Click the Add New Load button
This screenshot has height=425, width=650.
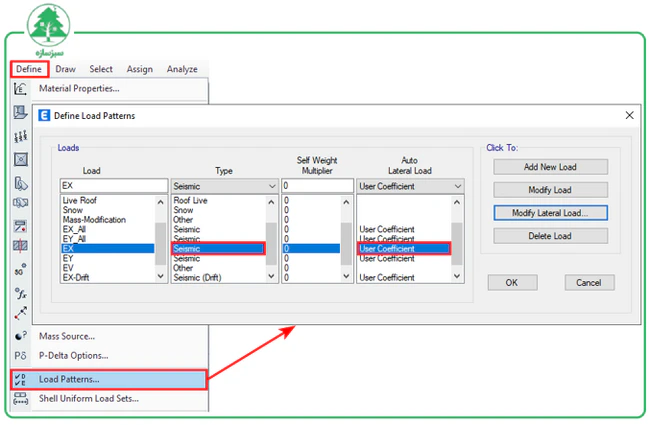(550, 167)
